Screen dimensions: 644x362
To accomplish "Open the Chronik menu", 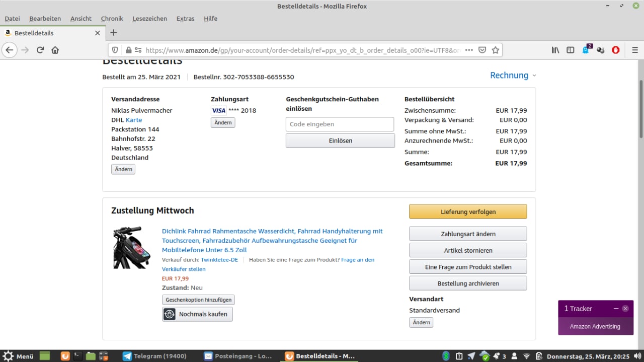I will pos(112,19).
